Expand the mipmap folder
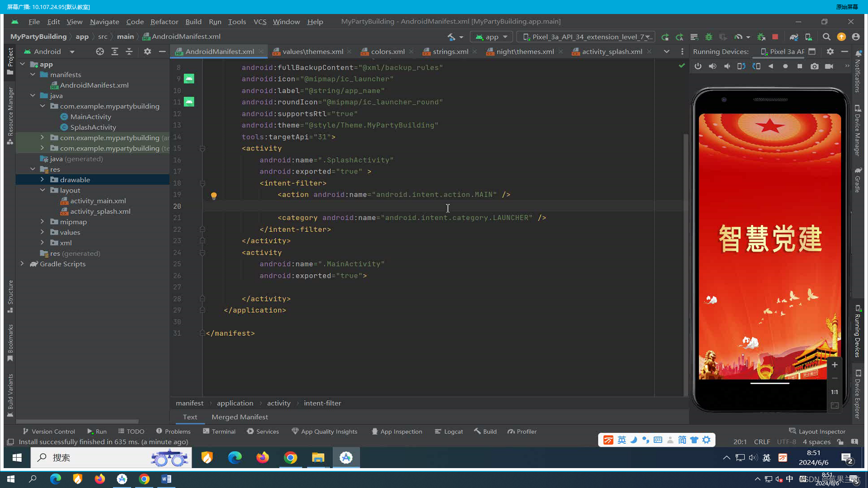Image resolution: width=868 pixels, height=488 pixels. tap(42, 221)
